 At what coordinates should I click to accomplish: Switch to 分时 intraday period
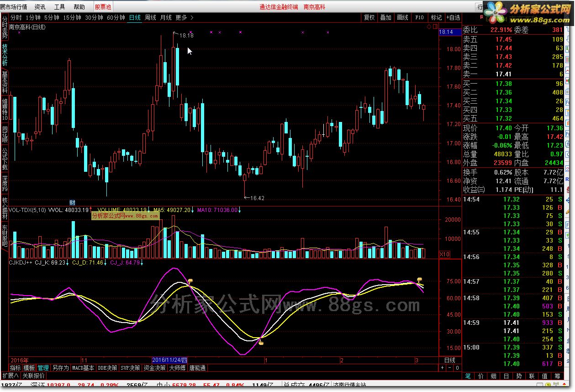pos(16,18)
